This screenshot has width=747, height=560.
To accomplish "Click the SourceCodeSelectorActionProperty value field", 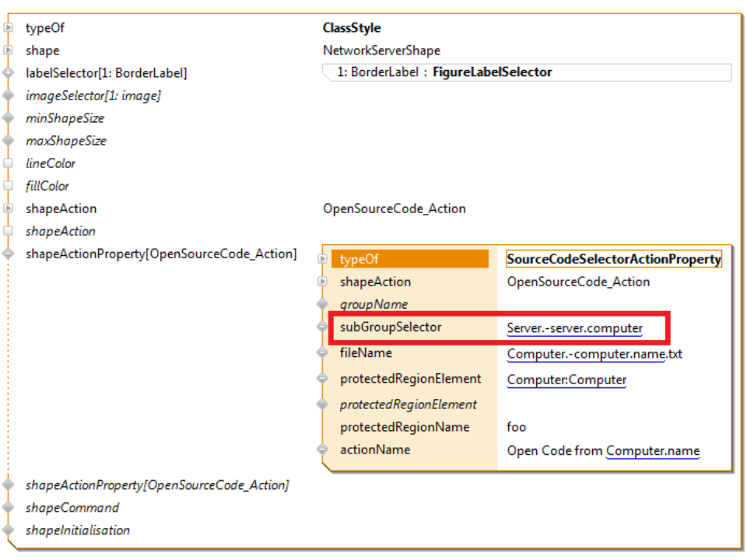I will point(613,259).
